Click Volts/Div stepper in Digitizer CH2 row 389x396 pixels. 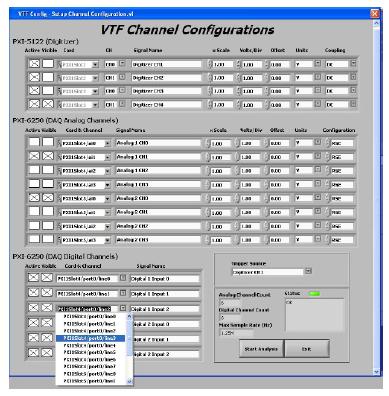coord(238,78)
